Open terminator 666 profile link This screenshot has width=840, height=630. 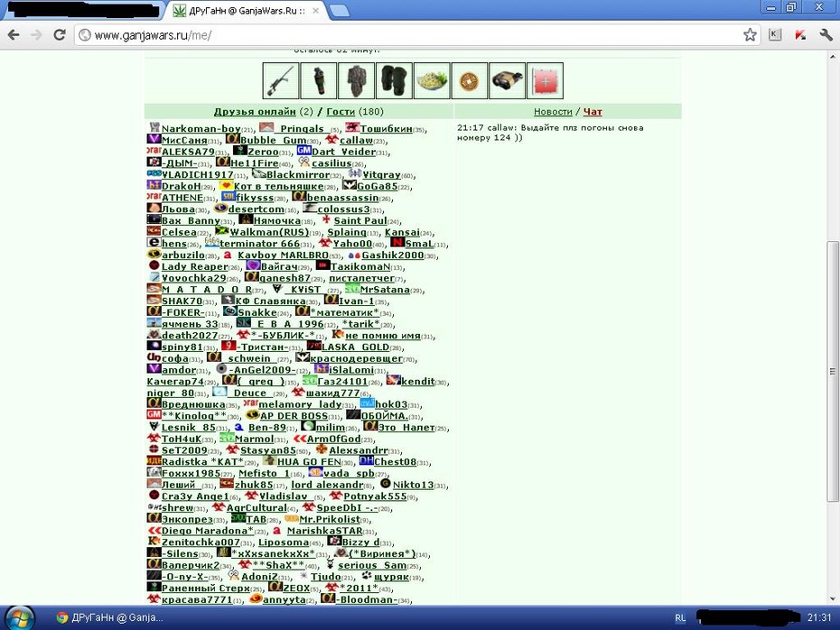(260, 244)
